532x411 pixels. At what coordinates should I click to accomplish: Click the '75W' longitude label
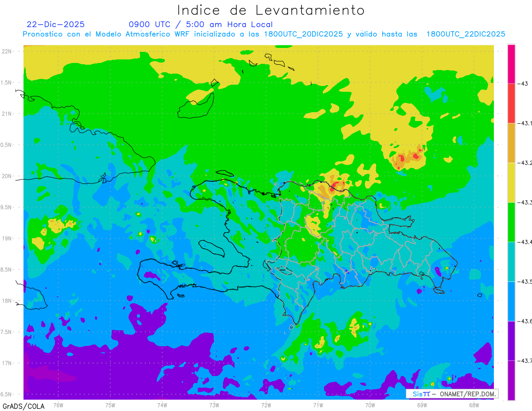[x=110, y=404]
